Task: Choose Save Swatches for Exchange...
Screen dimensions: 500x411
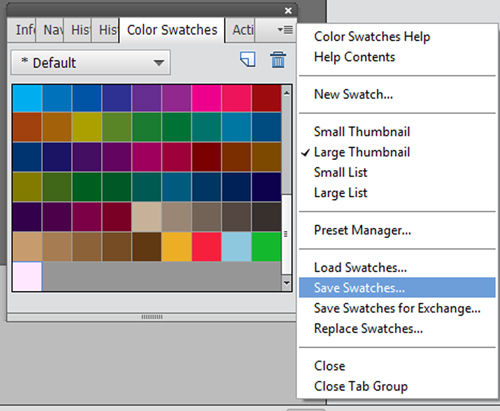Action: click(397, 308)
